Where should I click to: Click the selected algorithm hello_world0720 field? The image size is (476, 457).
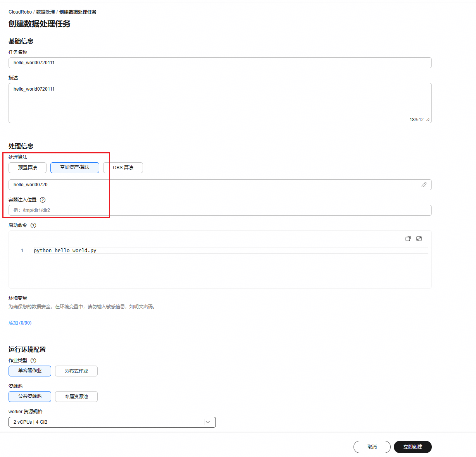pos(220,185)
